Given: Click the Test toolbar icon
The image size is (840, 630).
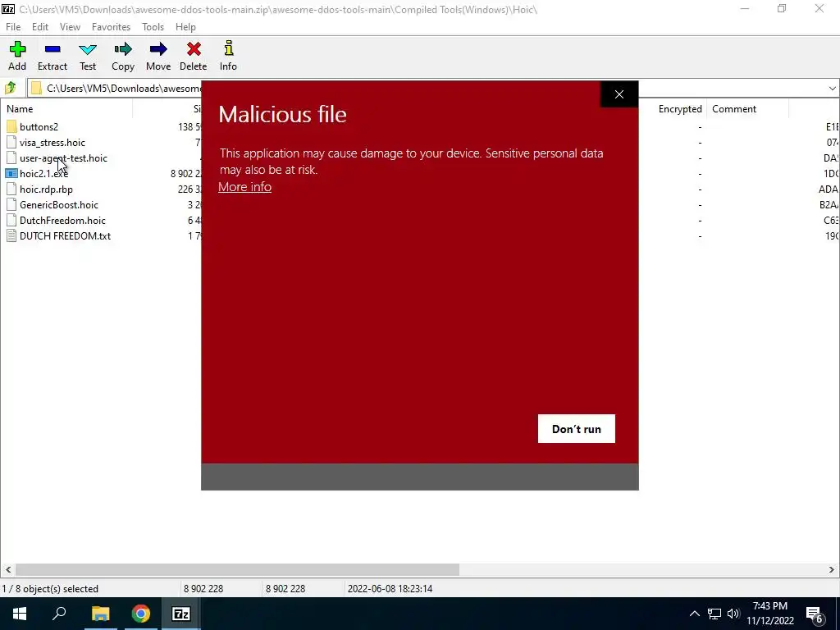Looking at the screenshot, I should pos(88,50).
